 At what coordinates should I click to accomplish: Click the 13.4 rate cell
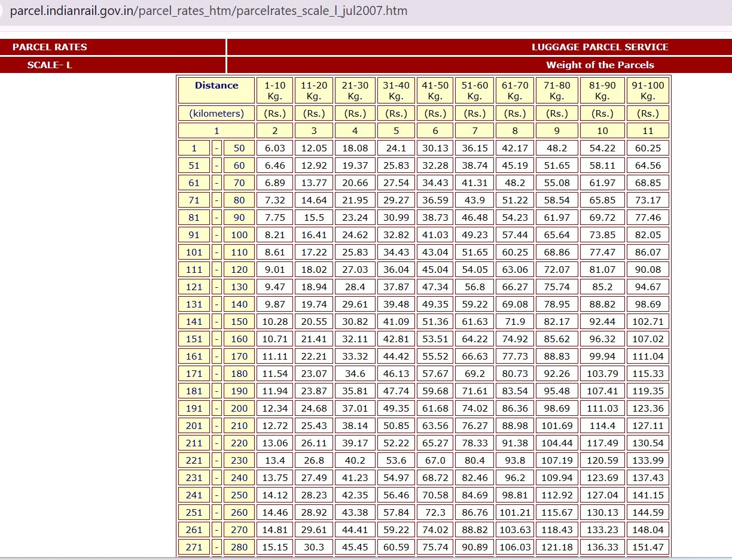[x=275, y=460]
